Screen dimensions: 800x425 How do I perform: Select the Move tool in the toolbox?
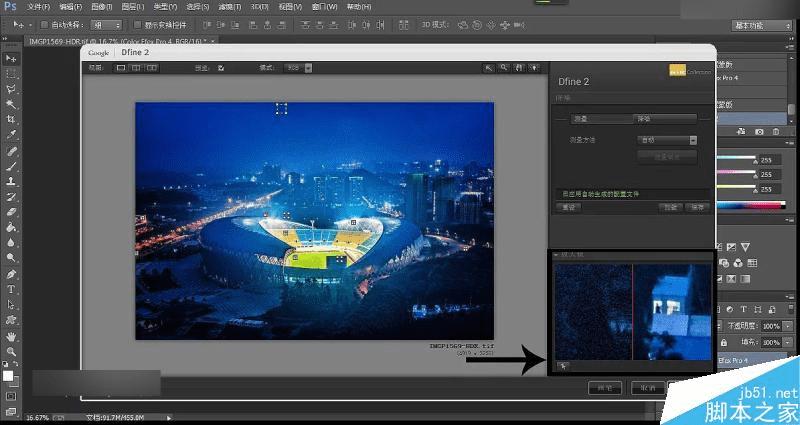point(11,58)
